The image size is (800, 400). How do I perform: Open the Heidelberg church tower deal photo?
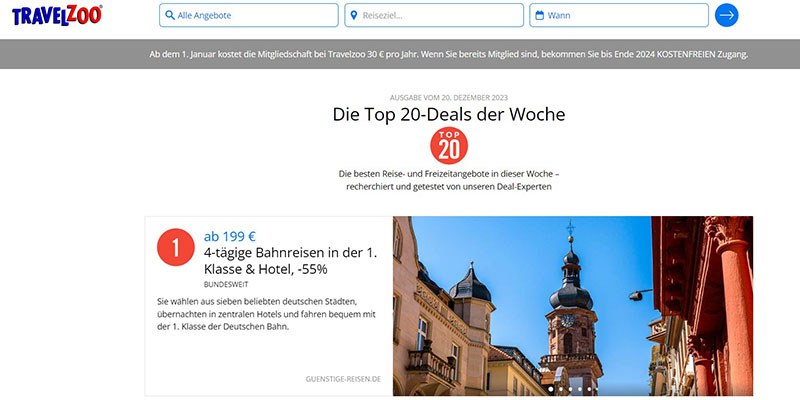pyautogui.click(x=572, y=306)
